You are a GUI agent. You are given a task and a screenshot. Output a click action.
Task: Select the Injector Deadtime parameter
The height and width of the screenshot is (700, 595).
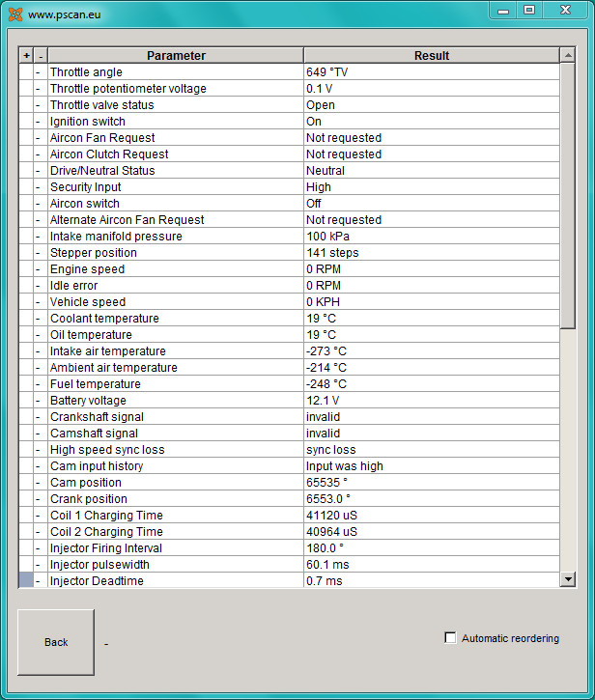pos(176,580)
